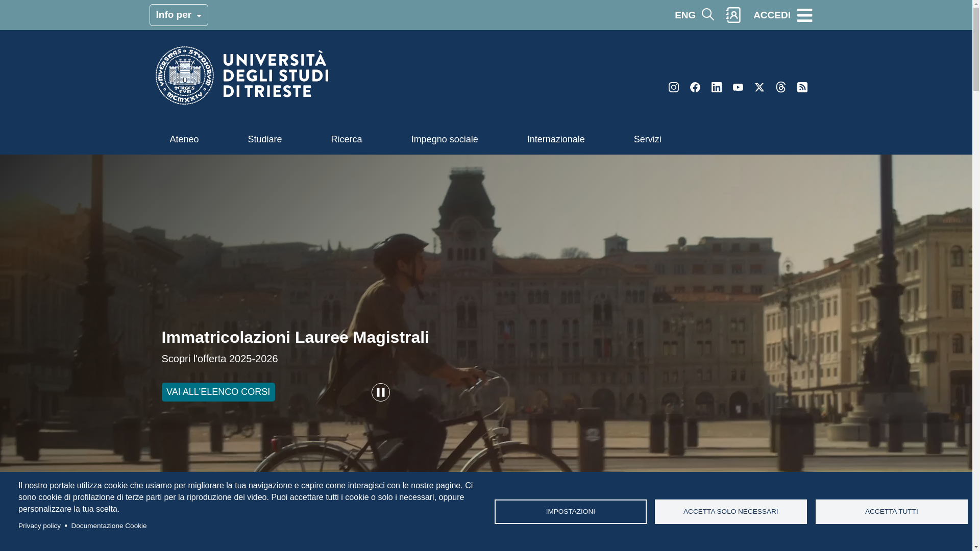Open the X (Twitter) icon
The image size is (980, 551).
pos(759,87)
